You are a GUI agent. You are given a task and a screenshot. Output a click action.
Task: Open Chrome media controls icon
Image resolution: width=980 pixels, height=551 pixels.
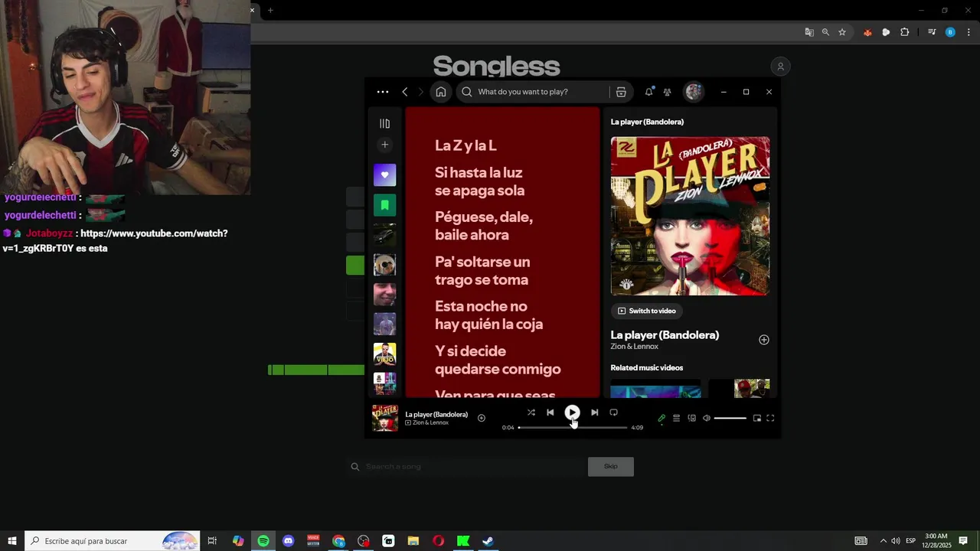point(932,32)
